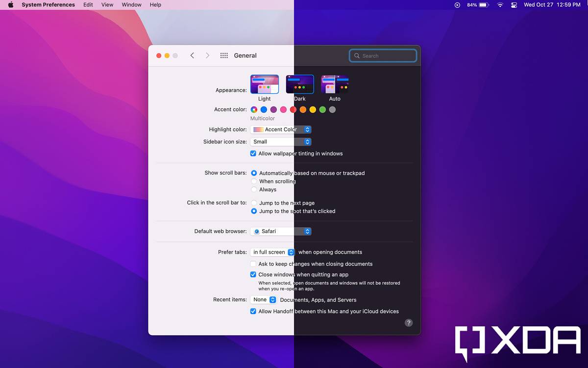This screenshot has height=368, width=588.
Task: Open the Help menu
Action: point(155,5)
